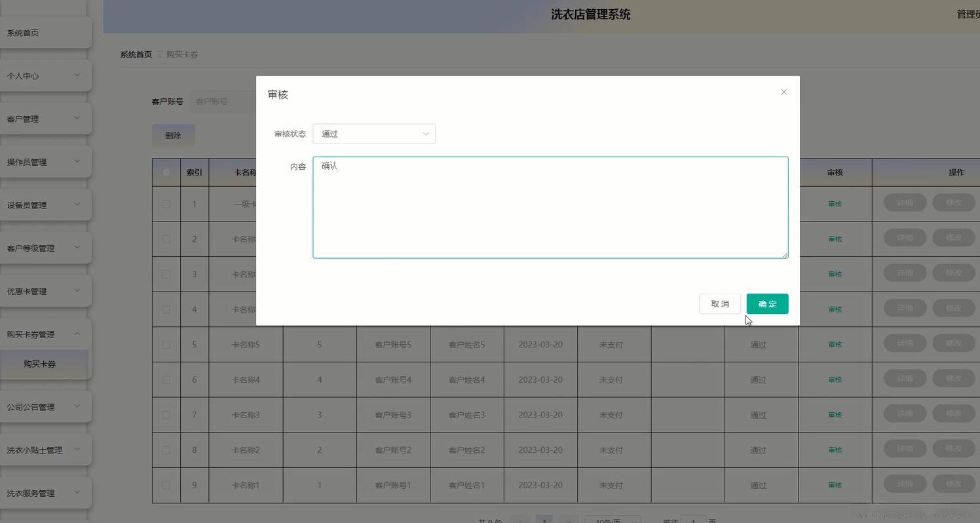This screenshot has width=980, height=523.
Task: Expand the 客户管理 sidebar menu
Action: pyautogui.click(x=41, y=119)
